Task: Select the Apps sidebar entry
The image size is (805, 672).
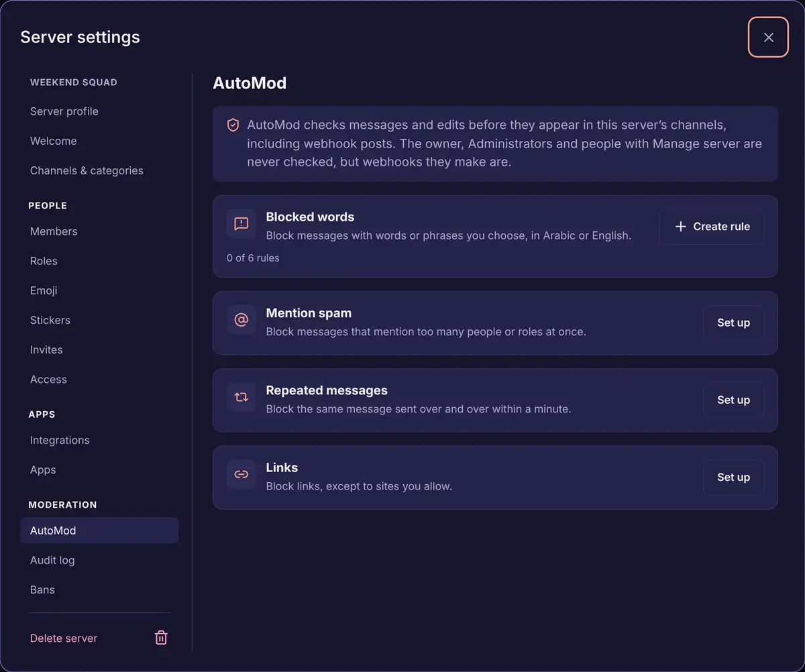Action: point(99,469)
